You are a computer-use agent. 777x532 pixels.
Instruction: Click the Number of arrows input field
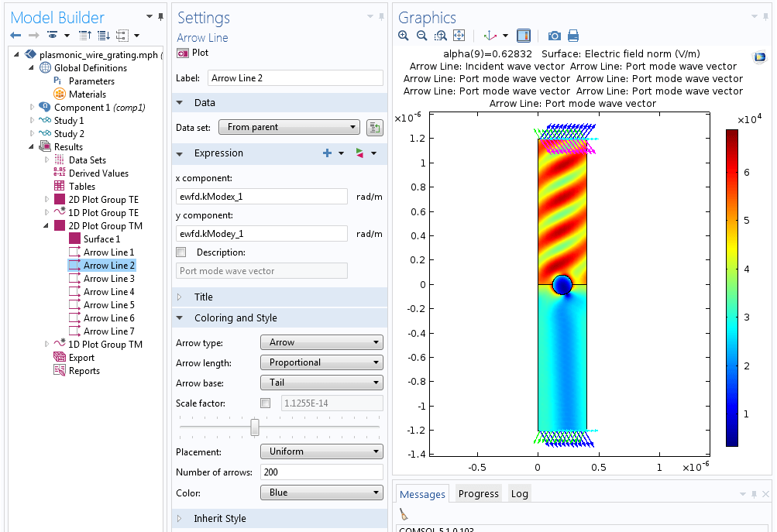(321, 472)
